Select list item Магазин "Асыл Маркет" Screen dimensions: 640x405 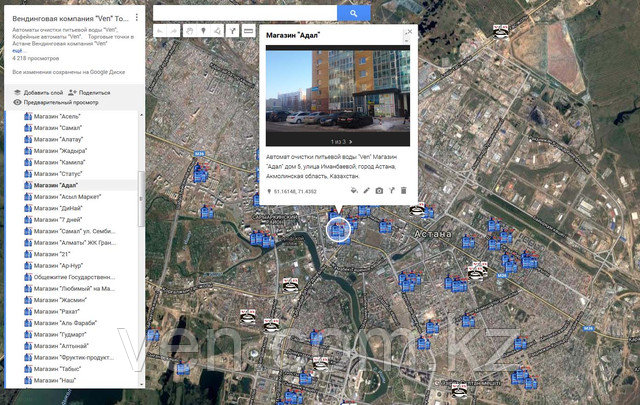67,197
